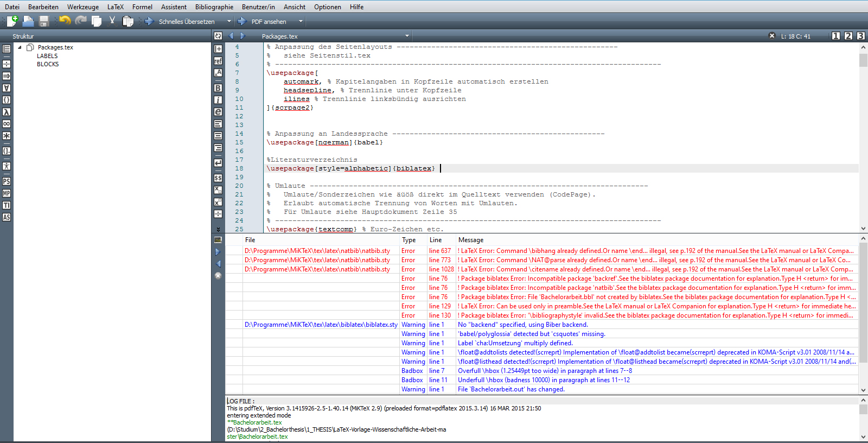Viewport: 868px width, 443px height.
Task: Collapse the Packages.tex tree node
Action: [x=20, y=47]
